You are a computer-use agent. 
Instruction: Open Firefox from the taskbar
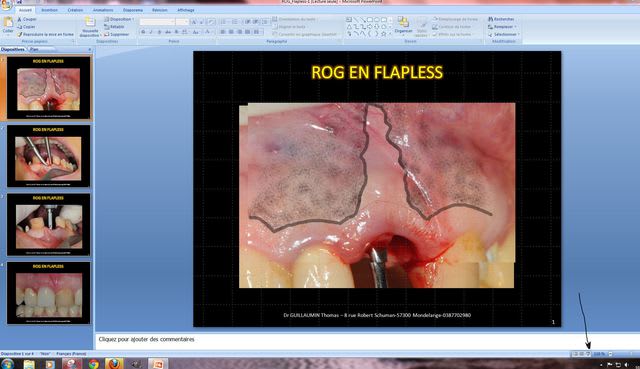tap(114, 364)
